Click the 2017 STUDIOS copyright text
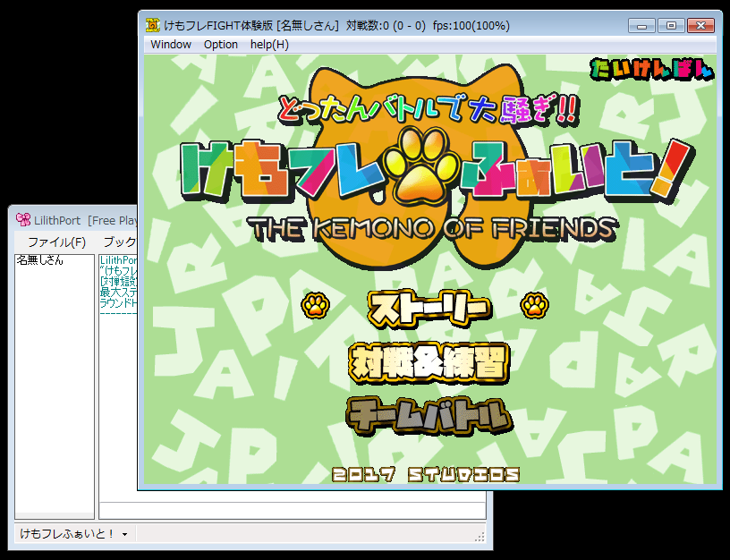This screenshot has width=730, height=560. (x=427, y=475)
